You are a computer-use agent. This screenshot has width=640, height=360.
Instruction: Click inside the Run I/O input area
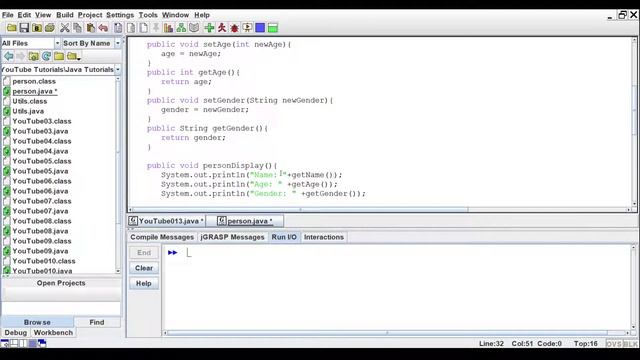pyautogui.click(x=397, y=287)
